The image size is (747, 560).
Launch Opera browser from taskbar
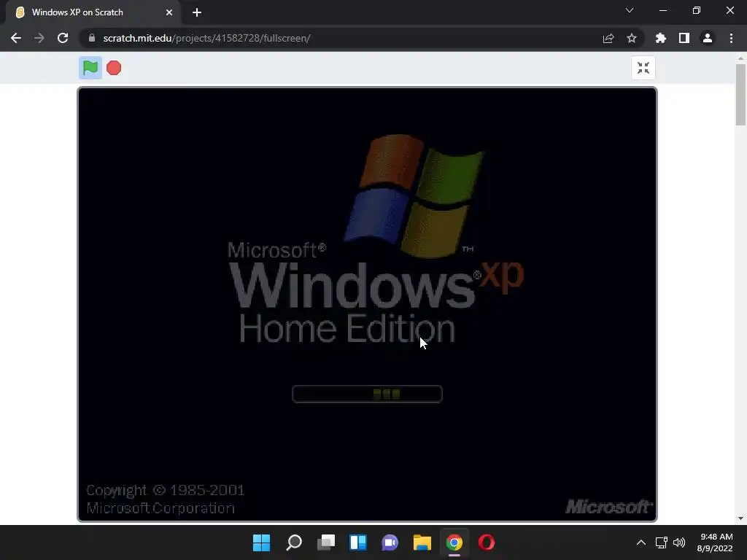click(x=487, y=542)
